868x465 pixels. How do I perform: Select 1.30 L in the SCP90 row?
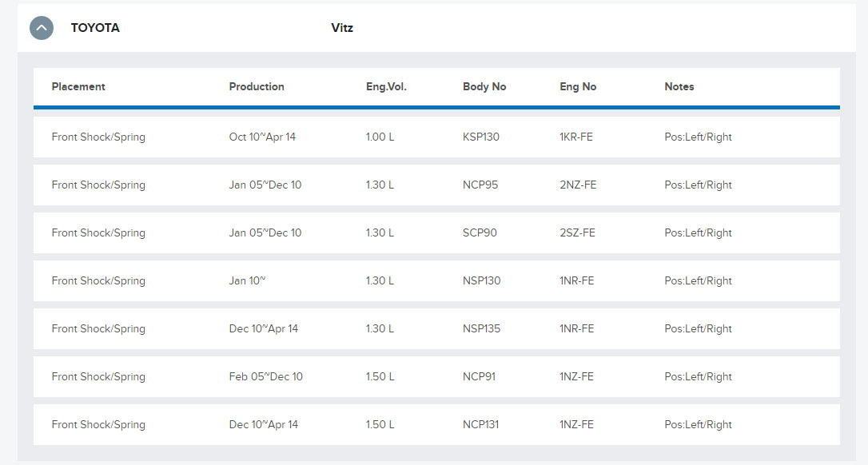pyautogui.click(x=380, y=233)
